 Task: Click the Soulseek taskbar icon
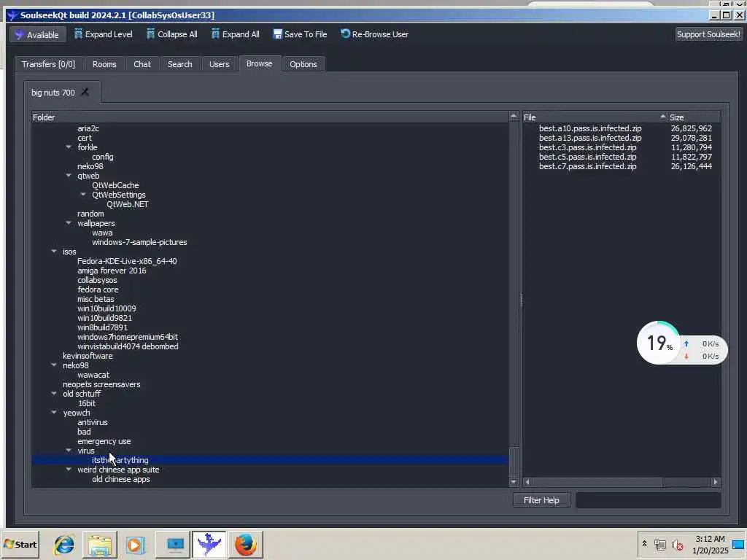click(209, 544)
